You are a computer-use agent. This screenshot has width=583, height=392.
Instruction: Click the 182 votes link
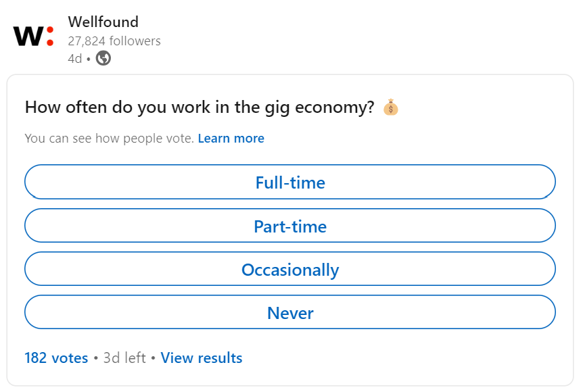pyautogui.click(x=55, y=358)
